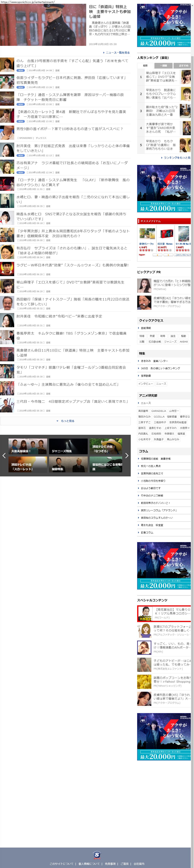Select the 最新 ranking tab

click(x=145, y=65)
